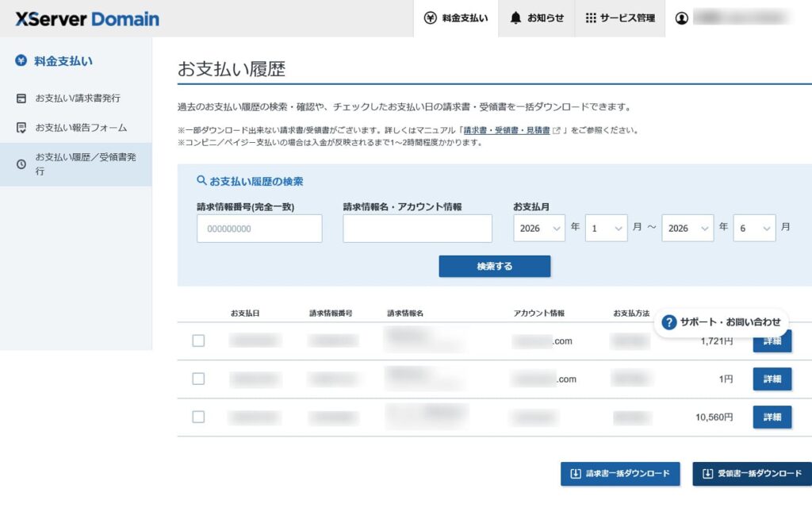812x527 pixels.
Task: Check the checkbox in the 10,560円 row
Action: pos(198,417)
